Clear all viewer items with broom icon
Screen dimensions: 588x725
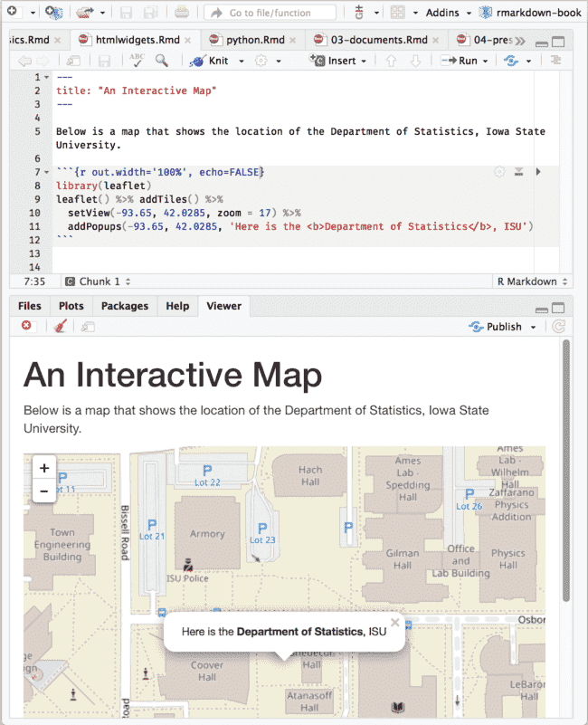coord(61,327)
